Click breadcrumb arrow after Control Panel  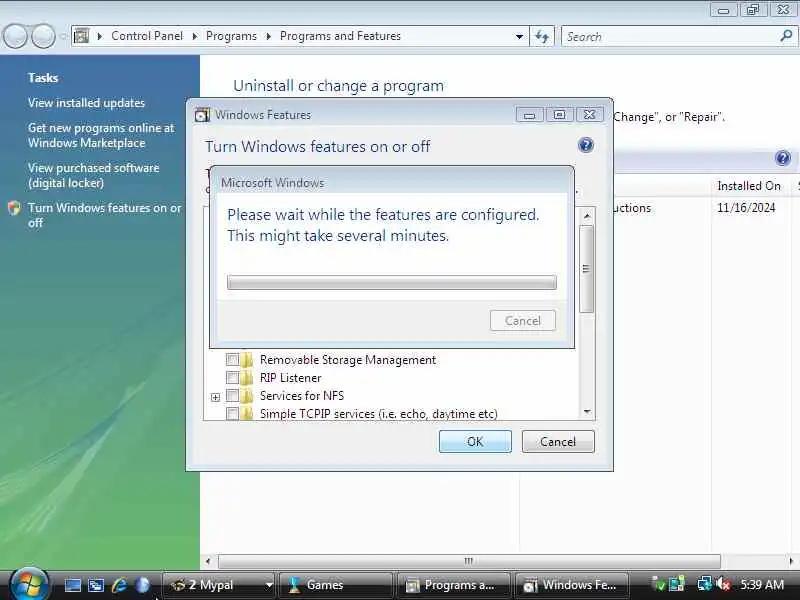point(194,36)
